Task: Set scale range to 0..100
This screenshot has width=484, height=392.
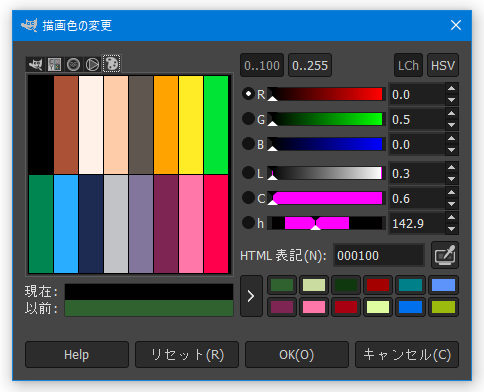Action: point(262,65)
